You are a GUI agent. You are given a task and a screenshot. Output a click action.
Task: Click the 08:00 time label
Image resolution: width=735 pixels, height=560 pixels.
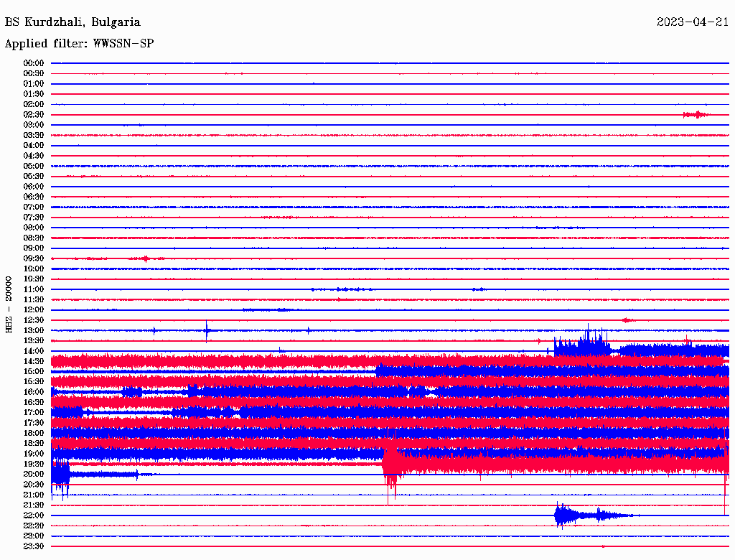pos(34,228)
